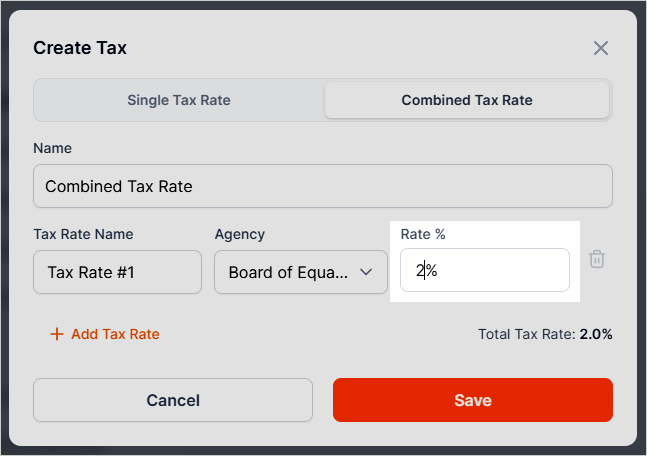Click the plus icon beside Add Tax Rate

[57, 334]
